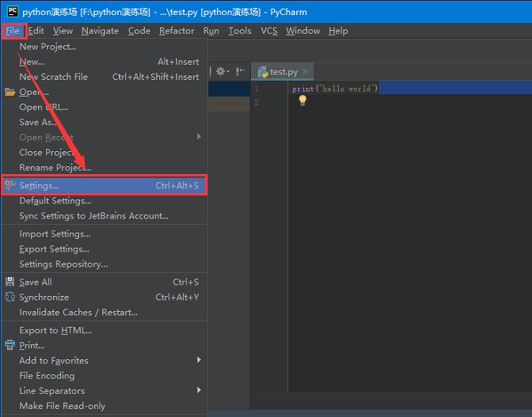Close the test.py editor tab
The image size is (532, 417).
click(x=305, y=71)
